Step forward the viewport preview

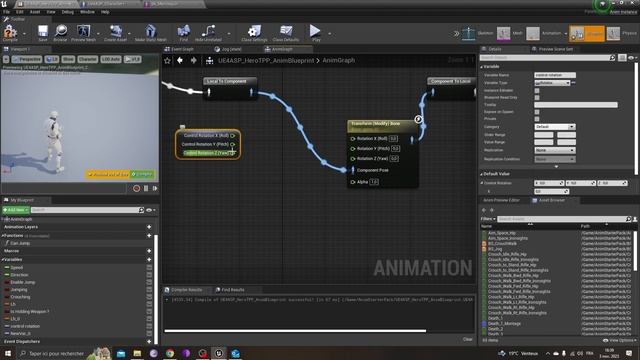click(155, 188)
